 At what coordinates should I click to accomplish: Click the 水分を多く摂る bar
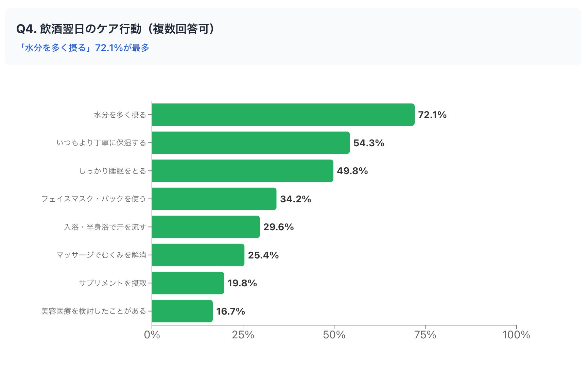tap(283, 115)
